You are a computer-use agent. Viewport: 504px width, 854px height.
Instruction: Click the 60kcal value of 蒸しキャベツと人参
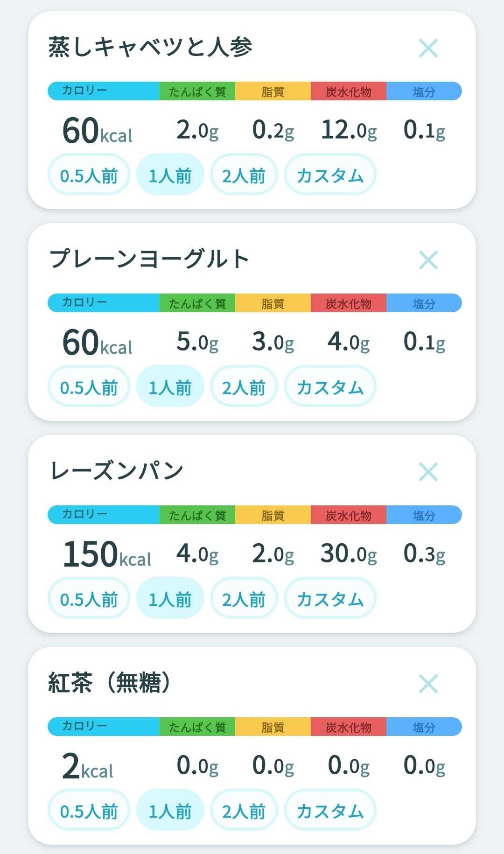click(x=98, y=130)
